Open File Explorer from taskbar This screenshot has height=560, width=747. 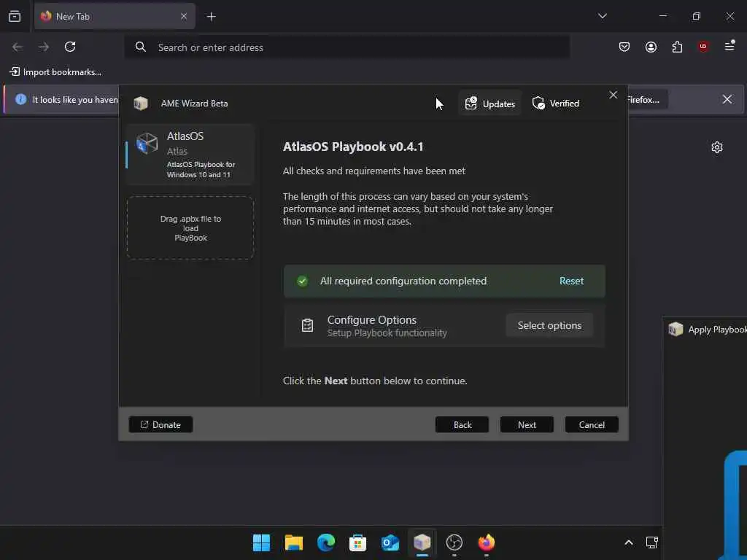tap(293, 542)
